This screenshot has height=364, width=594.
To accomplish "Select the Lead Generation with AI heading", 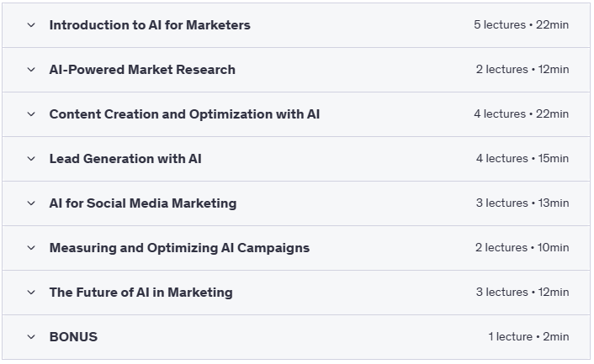I will coord(125,159).
